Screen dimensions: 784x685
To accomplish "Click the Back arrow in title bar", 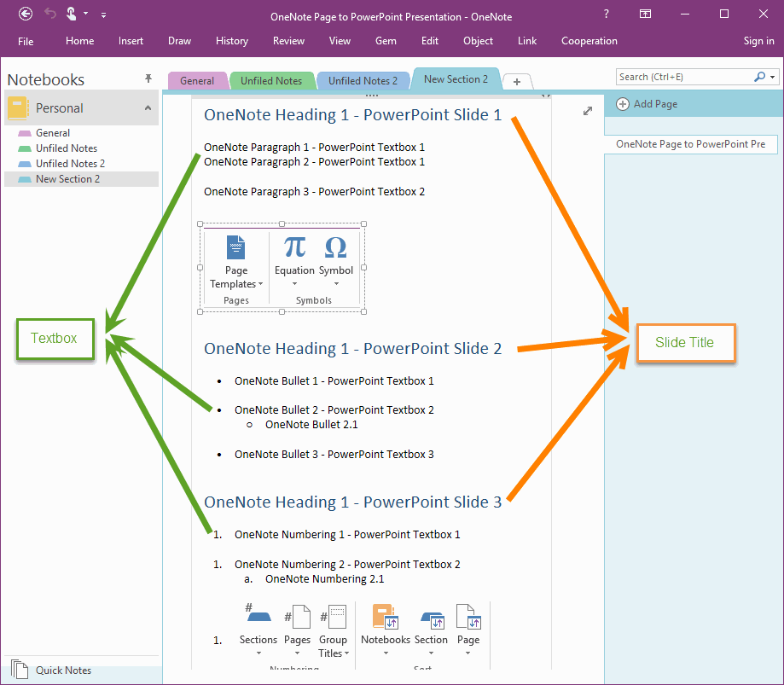I will point(26,14).
